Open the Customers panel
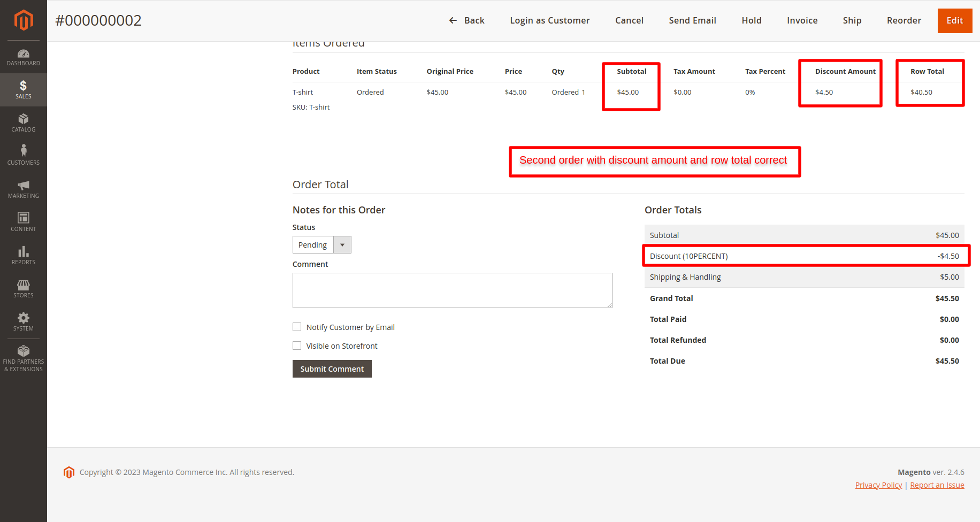Image resolution: width=980 pixels, height=522 pixels. [x=23, y=155]
